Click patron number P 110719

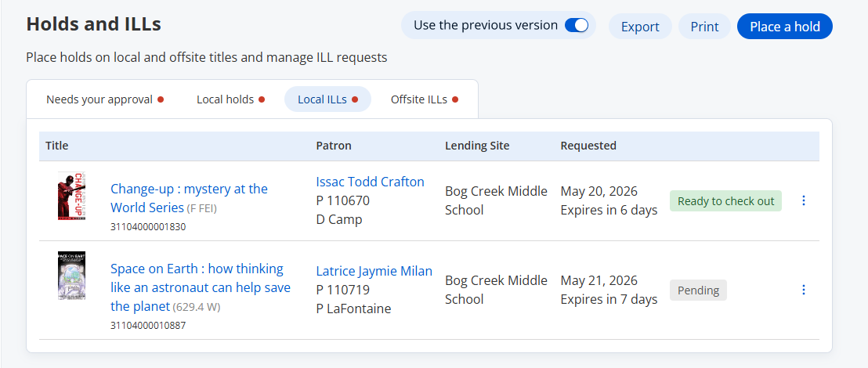[x=342, y=290]
